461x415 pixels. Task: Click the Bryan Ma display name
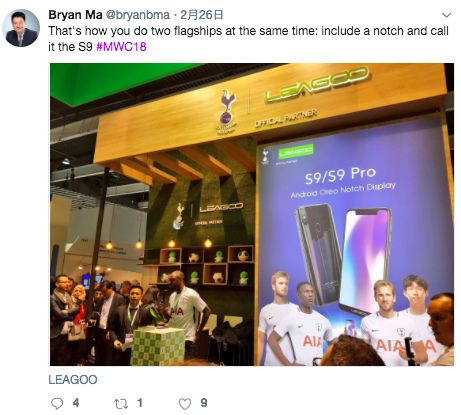coord(75,15)
